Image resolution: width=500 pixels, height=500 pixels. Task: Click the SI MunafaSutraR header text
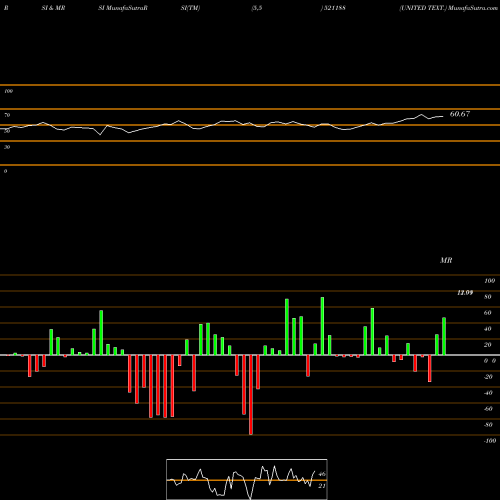[x=123, y=8]
